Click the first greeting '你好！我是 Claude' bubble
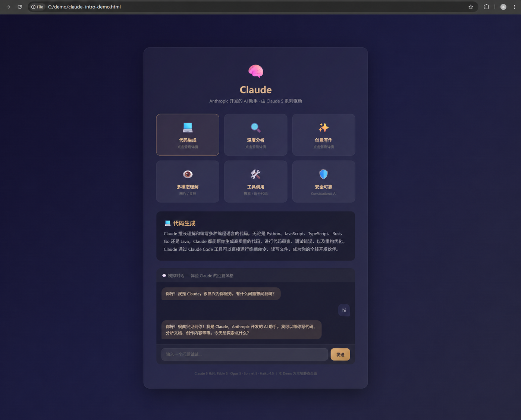This screenshot has width=521, height=420. 221,294
